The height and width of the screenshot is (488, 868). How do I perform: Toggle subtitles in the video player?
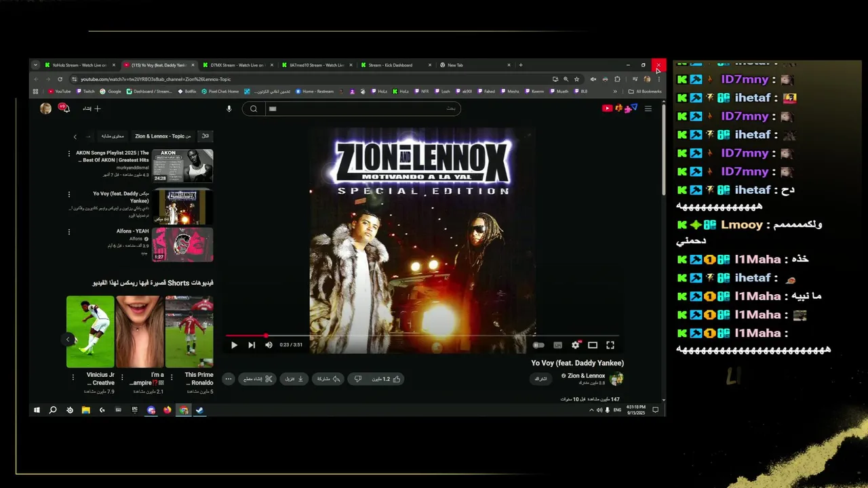(x=557, y=345)
